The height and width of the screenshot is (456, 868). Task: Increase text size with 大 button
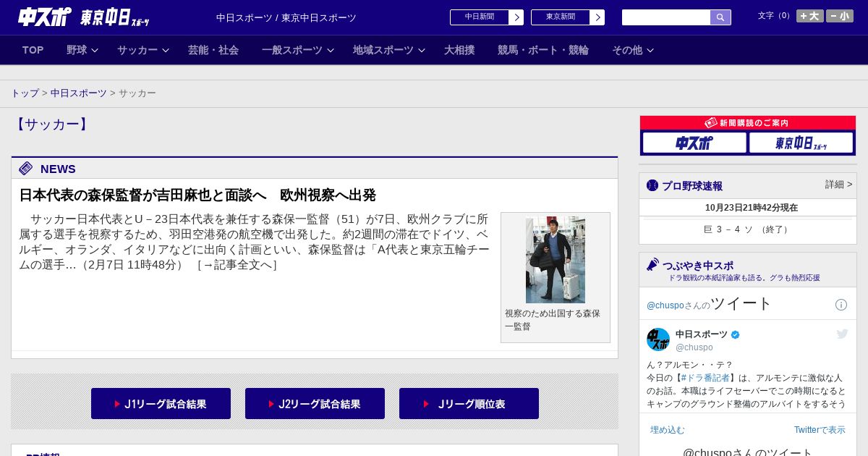[810, 16]
